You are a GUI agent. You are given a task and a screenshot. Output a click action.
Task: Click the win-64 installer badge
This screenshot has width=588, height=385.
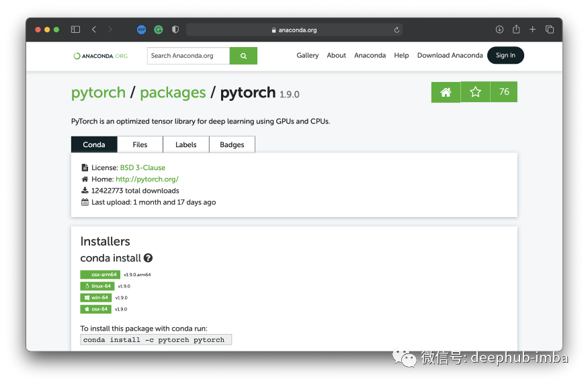pos(95,298)
